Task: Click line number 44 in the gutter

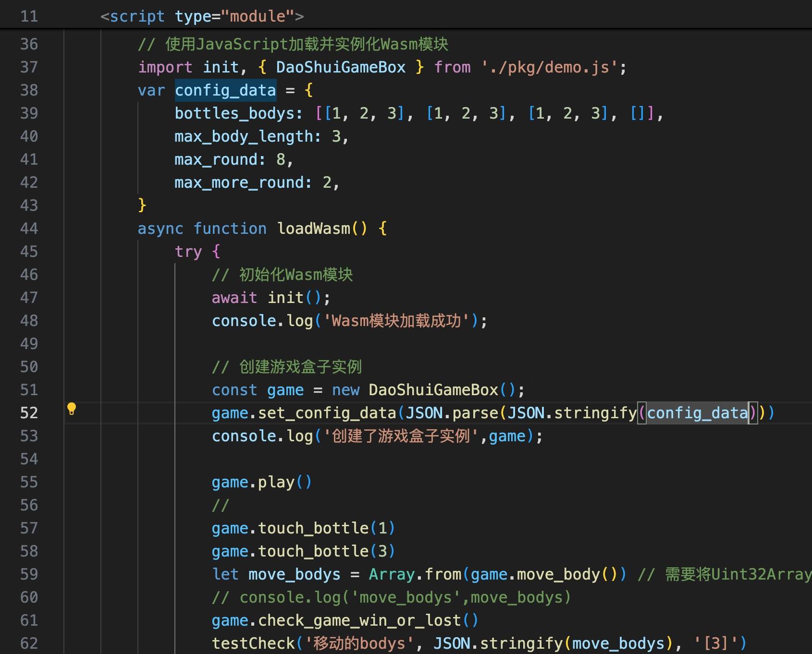Action: point(29,229)
